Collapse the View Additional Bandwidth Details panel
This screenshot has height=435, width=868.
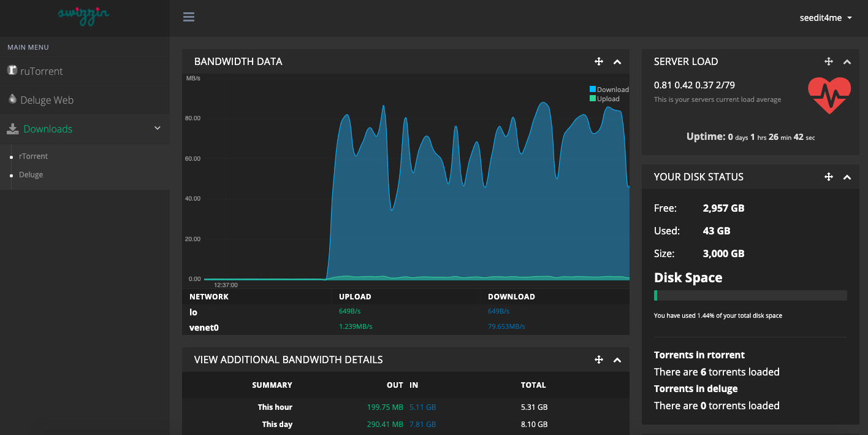(x=617, y=360)
